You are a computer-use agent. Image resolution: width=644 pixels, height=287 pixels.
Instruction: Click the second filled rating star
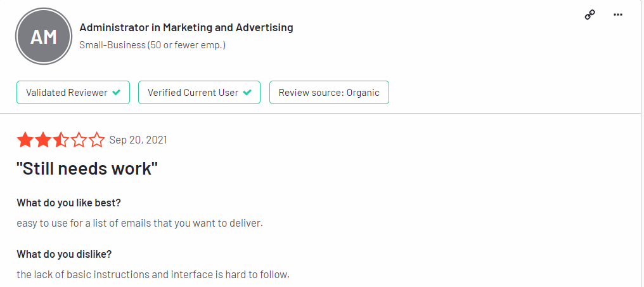tap(43, 140)
